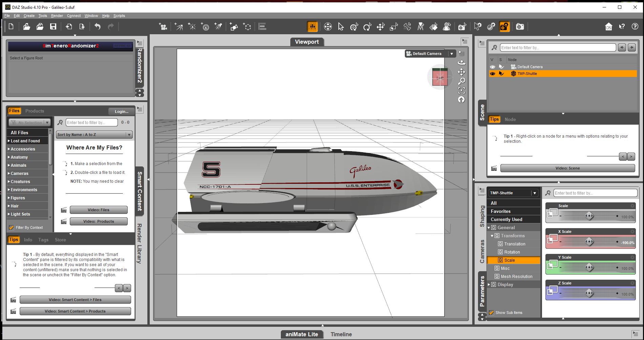This screenshot has width=644, height=340.
Task: Click the Scene pane filter text field
Action: [558, 47]
